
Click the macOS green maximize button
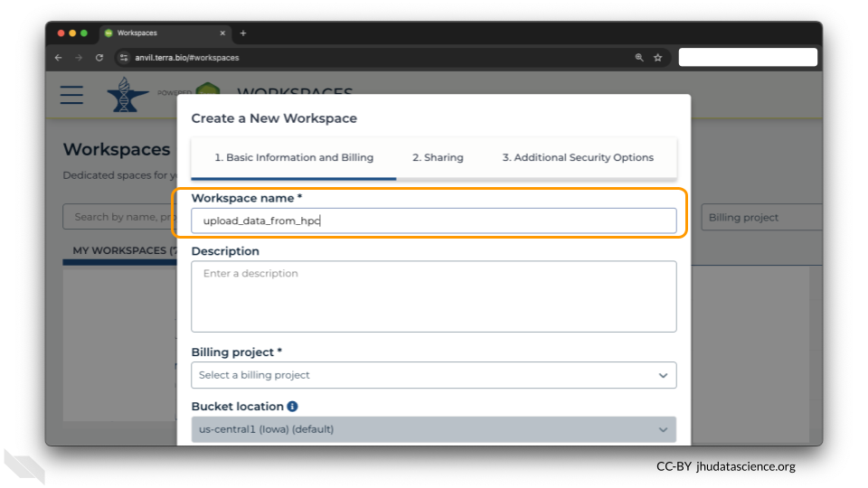click(x=84, y=33)
